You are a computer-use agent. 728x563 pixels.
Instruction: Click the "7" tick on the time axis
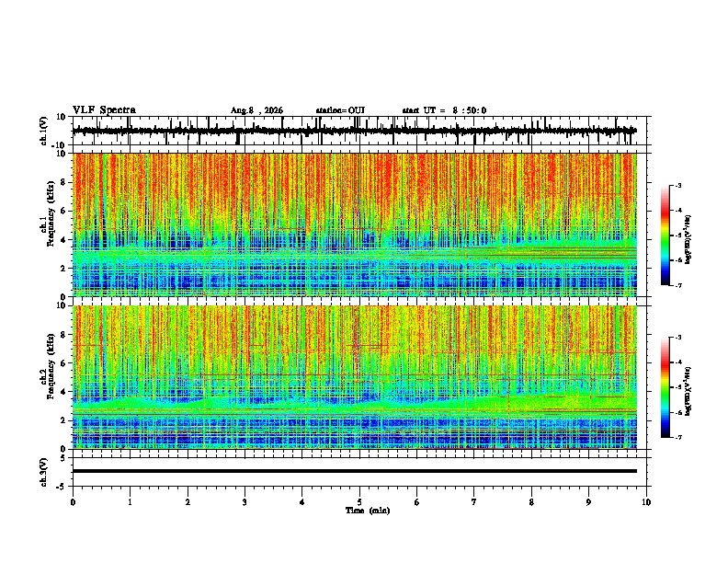(474, 502)
